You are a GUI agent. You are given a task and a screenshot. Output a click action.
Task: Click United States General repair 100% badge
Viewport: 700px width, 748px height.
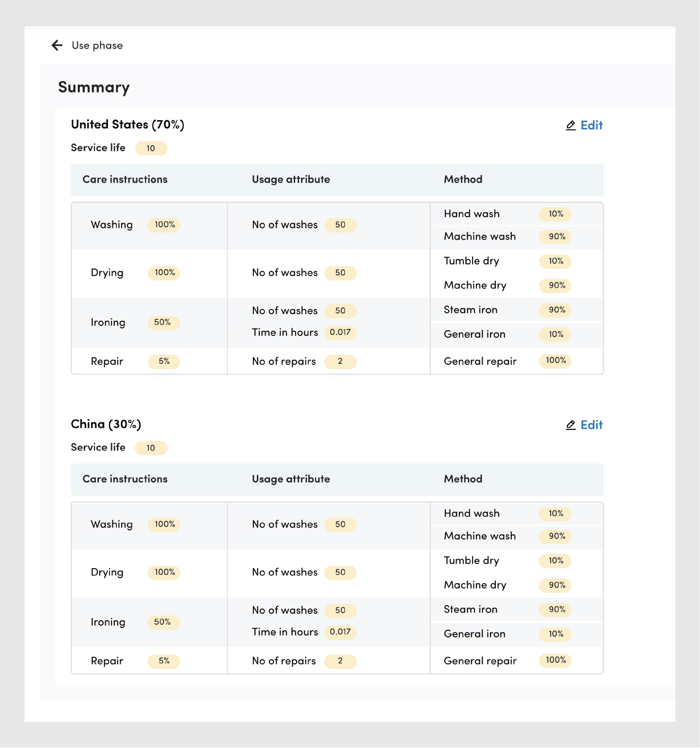[555, 361]
